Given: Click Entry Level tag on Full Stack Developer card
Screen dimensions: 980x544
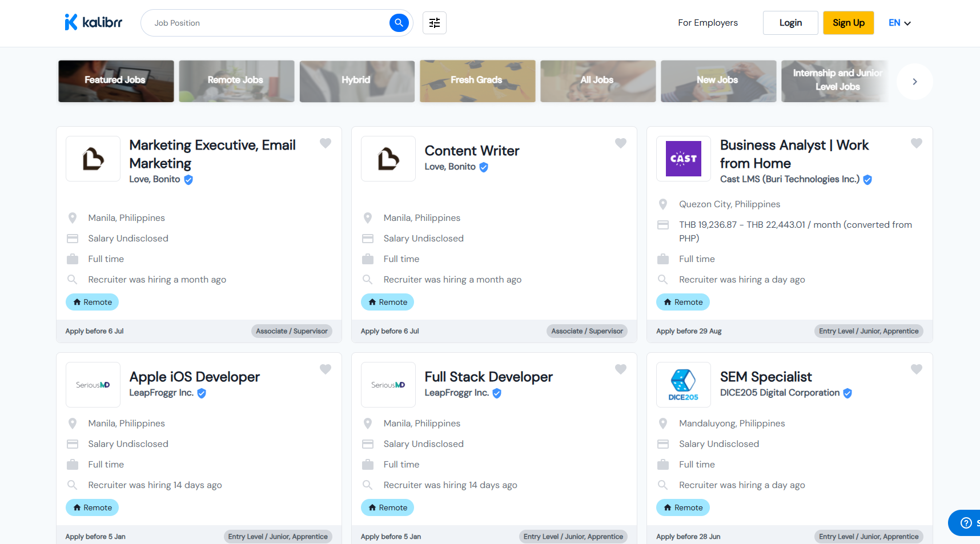Looking at the screenshot, I should pyautogui.click(x=573, y=537).
